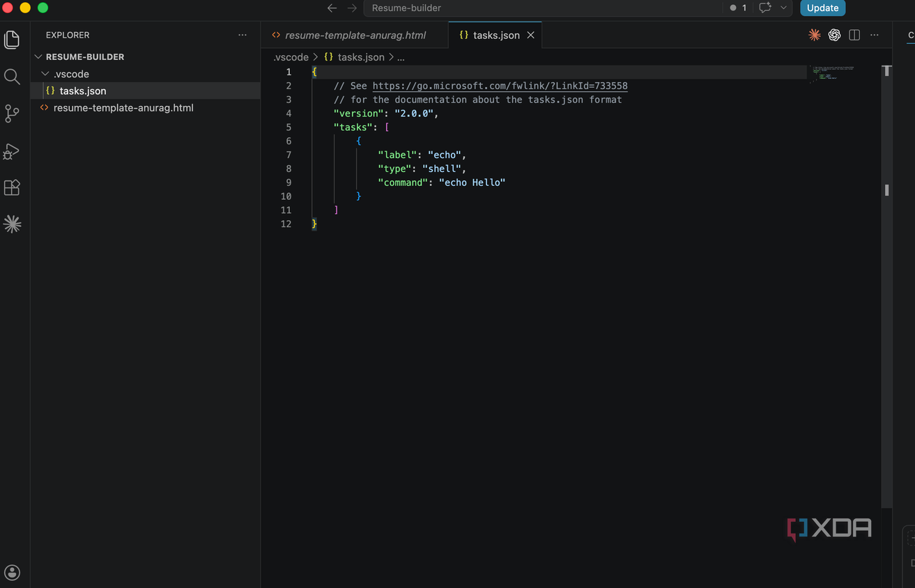Click the unsaved indicator with count 1
This screenshot has width=915, height=588.
(x=738, y=8)
